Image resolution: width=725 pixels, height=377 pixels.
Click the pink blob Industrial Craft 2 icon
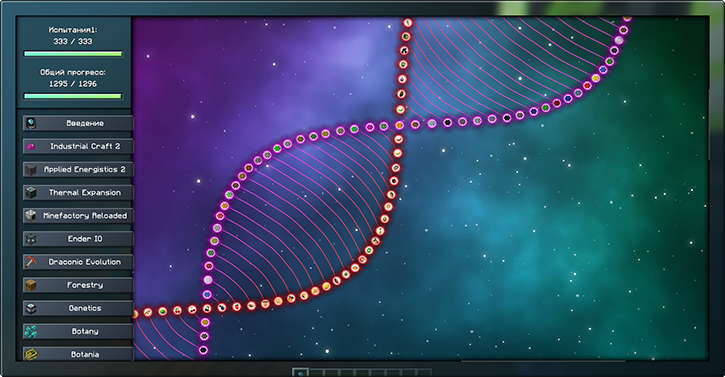31,147
